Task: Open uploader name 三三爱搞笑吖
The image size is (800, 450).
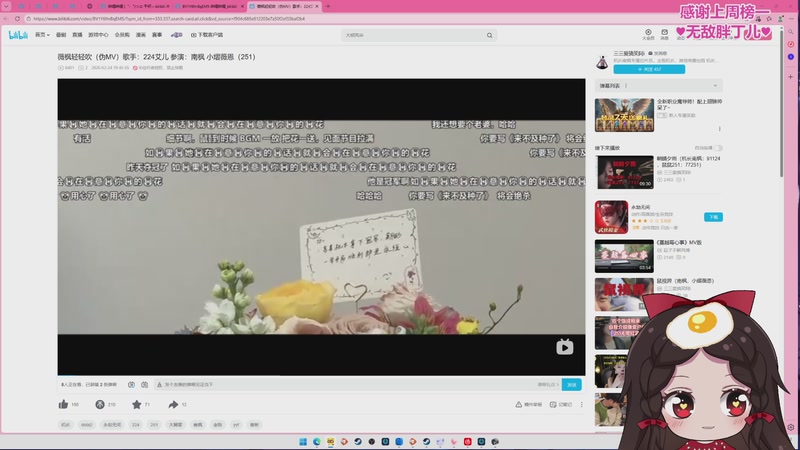Action: point(629,53)
